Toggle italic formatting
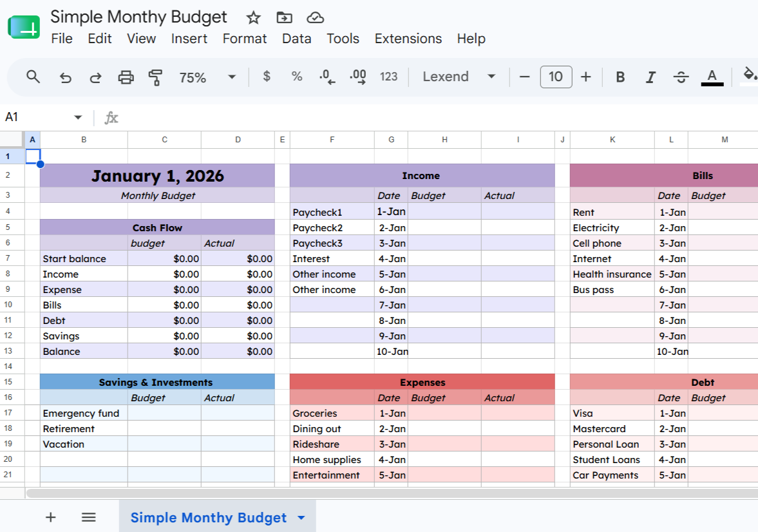 tap(650, 77)
